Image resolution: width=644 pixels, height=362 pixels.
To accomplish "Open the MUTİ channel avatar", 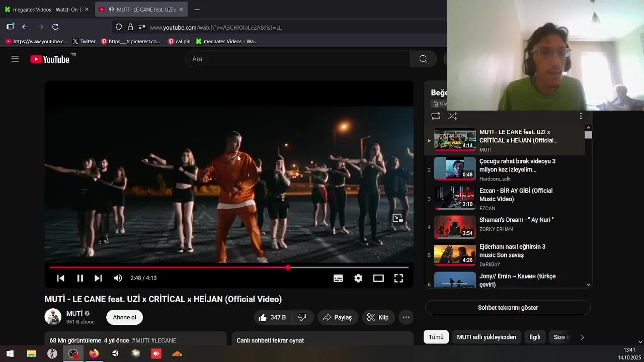I will click(53, 317).
